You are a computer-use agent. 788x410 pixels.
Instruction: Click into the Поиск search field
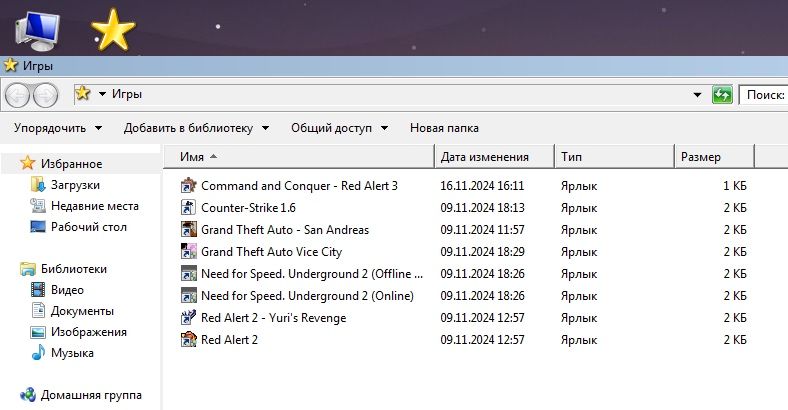764,95
